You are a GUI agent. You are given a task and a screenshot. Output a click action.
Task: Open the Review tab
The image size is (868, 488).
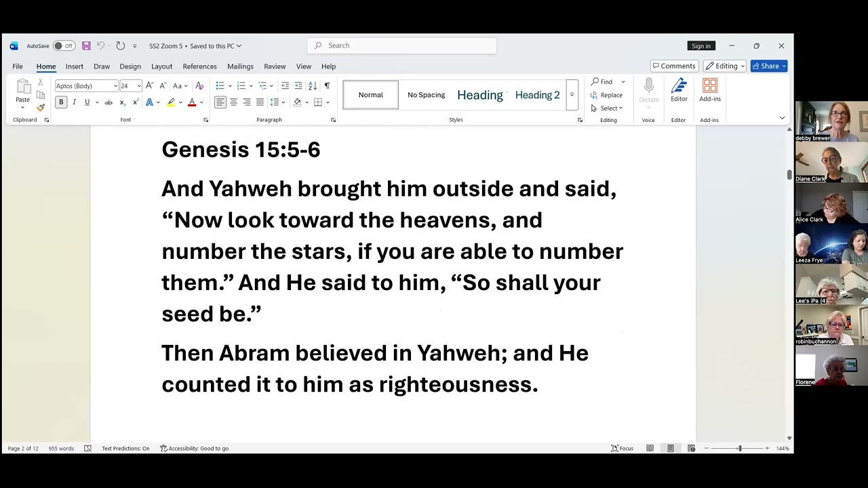[x=275, y=66]
